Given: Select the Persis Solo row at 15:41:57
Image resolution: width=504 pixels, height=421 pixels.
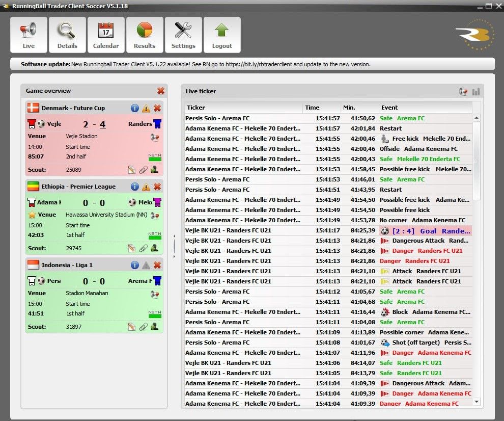Looking at the screenshot, I should pyautogui.click(x=328, y=118).
